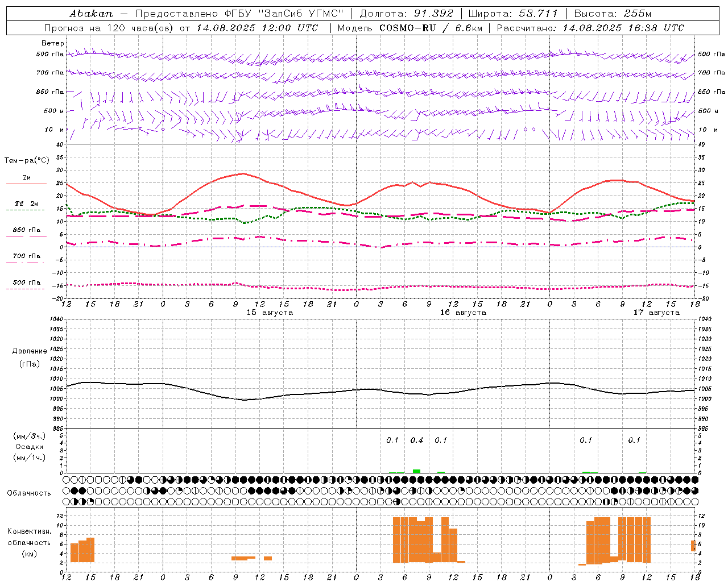The width and height of the screenshot is (728, 582).
Task: Click the "Abakan" station name in header
Action: [92, 13]
